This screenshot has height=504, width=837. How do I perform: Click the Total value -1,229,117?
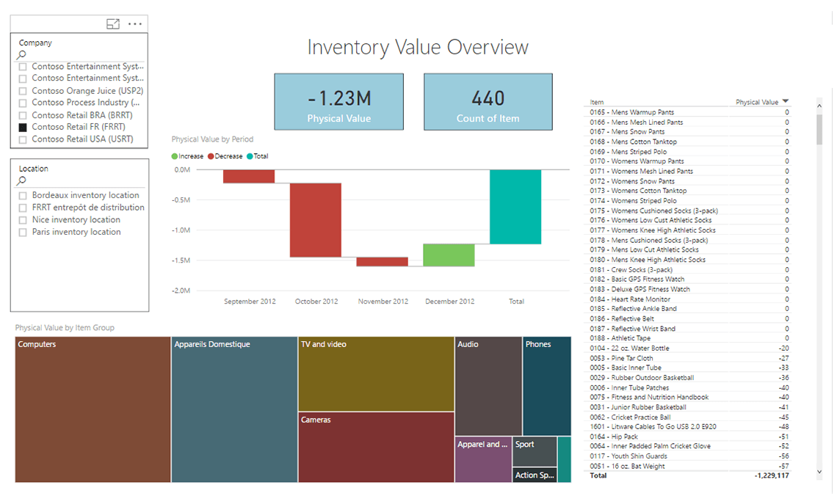pos(772,475)
